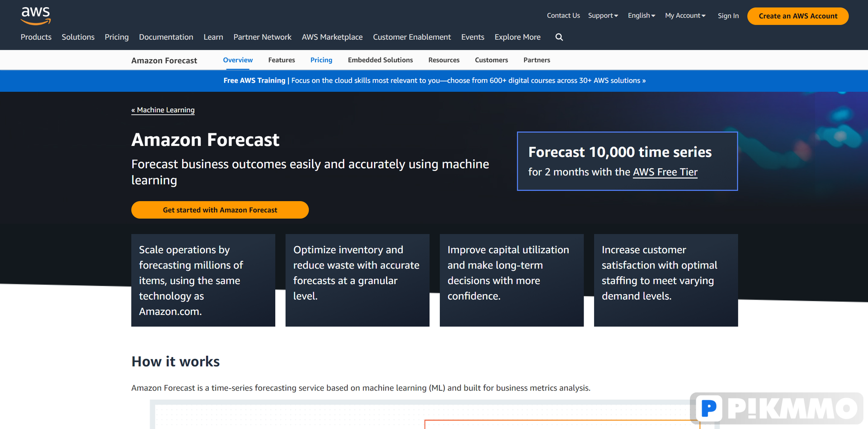This screenshot has height=429, width=868.
Task: Open the Documentation menu
Action: click(166, 37)
